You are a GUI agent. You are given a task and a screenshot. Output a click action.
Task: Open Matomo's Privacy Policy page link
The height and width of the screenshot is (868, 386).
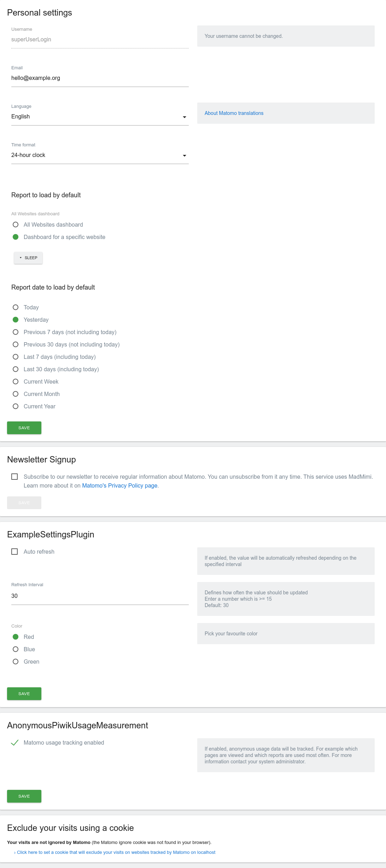[x=119, y=485]
